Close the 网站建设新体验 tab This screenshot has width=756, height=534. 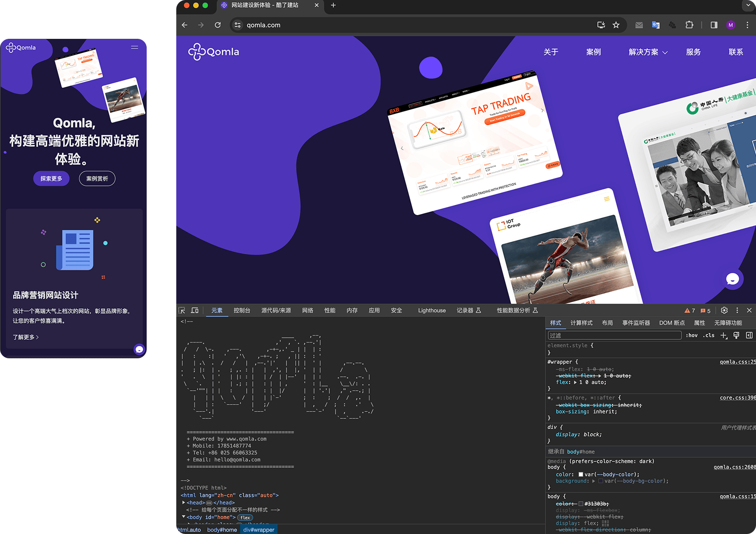316,5
